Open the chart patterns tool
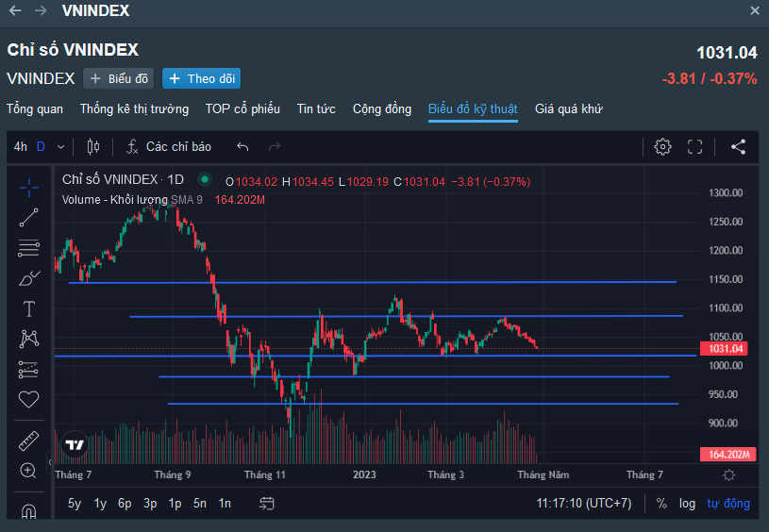The image size is (769, 532). click(x=29, y=339)
